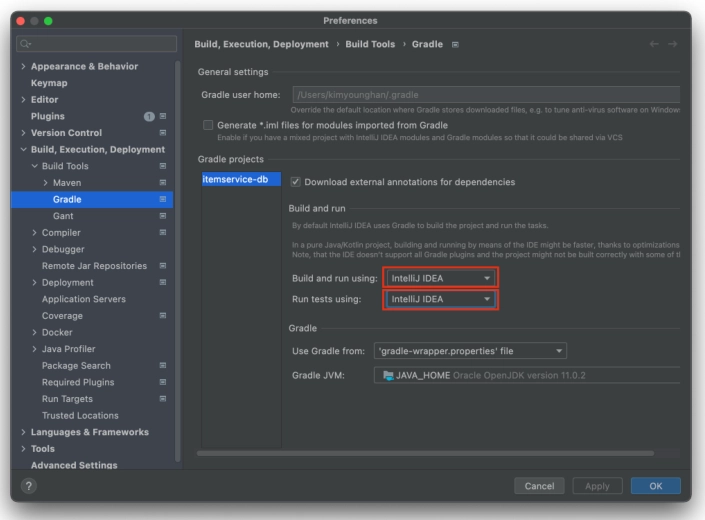Confirm with the OK button

[x=656, y=486]
